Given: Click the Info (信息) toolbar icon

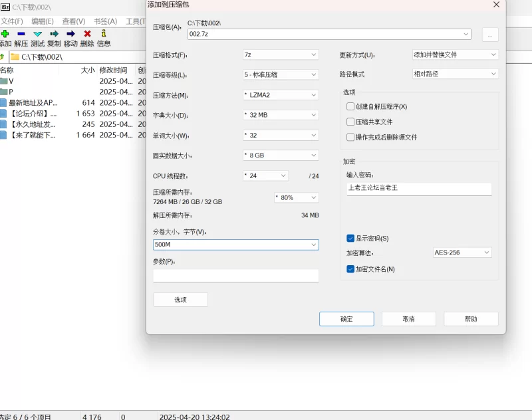Looking at the screenshot, I should click(x=104, y=33).
